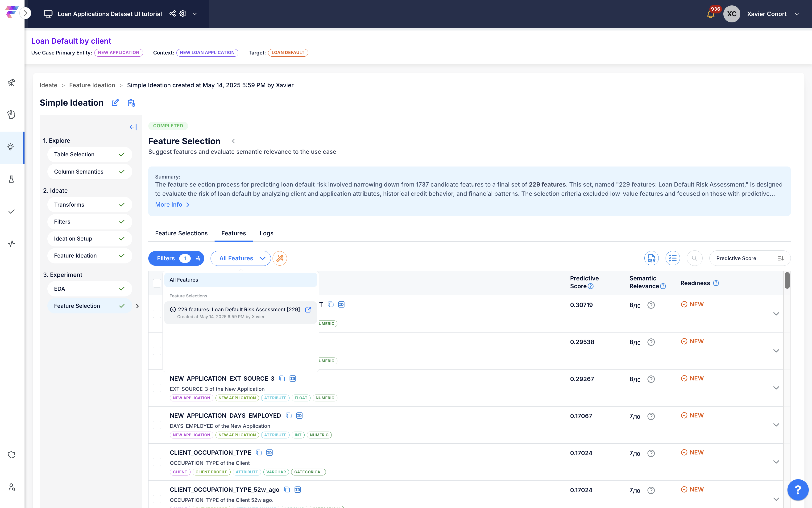
Task: Toggle the select-all header checkbox
Action: [x=157, y=283]
